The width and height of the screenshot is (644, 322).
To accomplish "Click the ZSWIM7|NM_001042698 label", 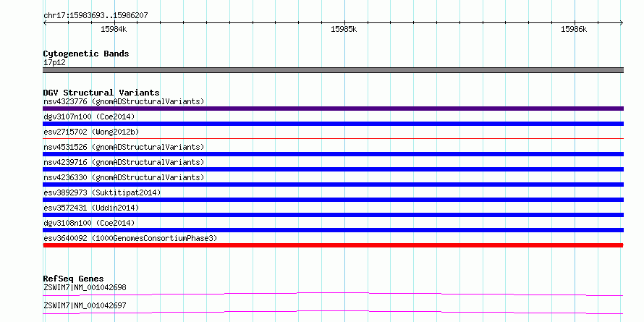I will click(85, 287).
